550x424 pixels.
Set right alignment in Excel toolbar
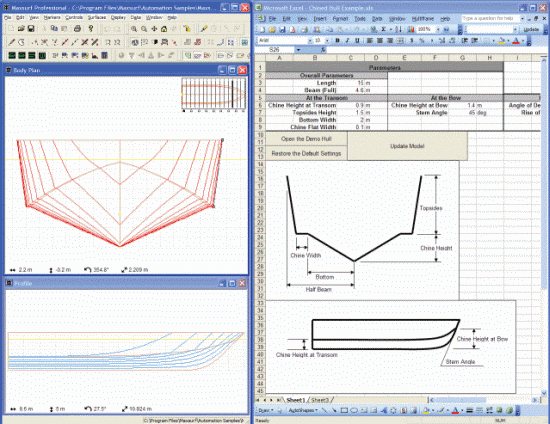click(x=389, y=41)
